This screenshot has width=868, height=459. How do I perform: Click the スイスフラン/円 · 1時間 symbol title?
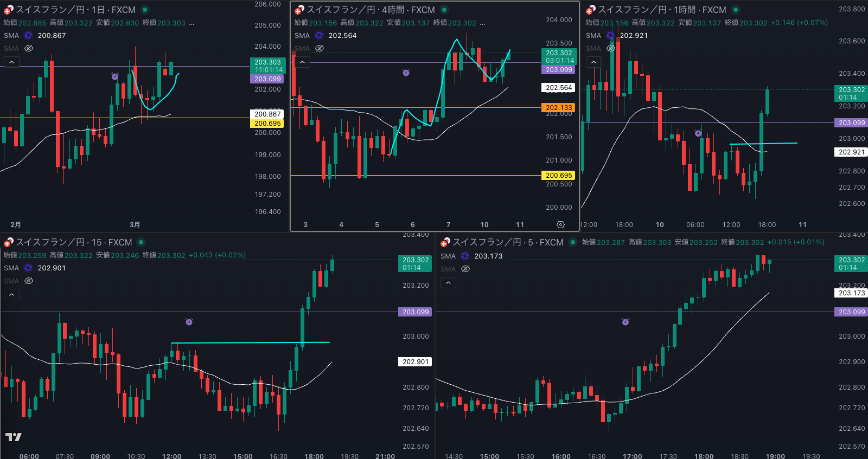661,10
